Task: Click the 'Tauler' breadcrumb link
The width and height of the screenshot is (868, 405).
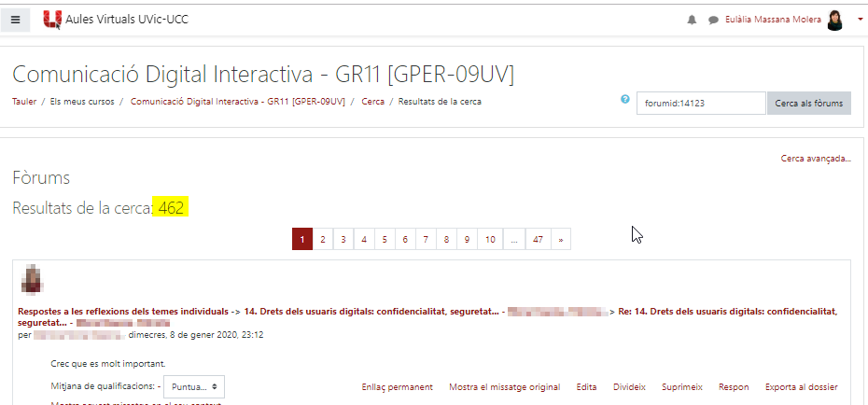Action: tap(24, 101)
